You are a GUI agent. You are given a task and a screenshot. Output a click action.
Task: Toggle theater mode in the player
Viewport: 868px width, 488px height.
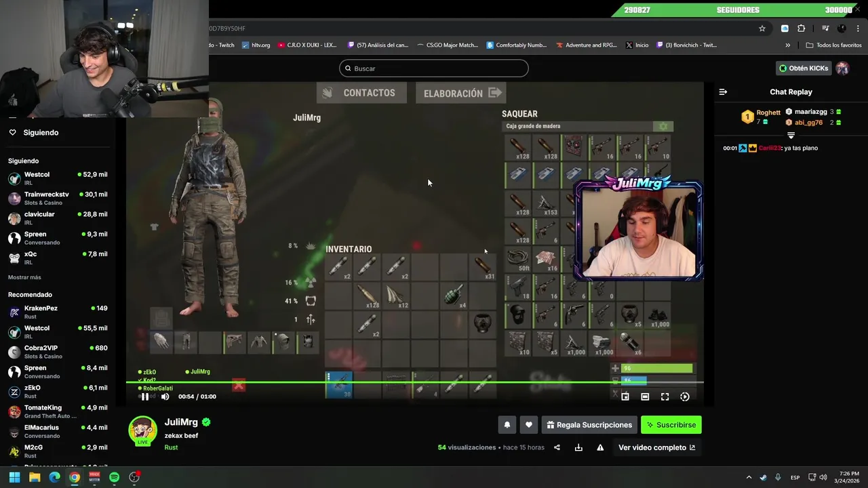coord(645,396)
